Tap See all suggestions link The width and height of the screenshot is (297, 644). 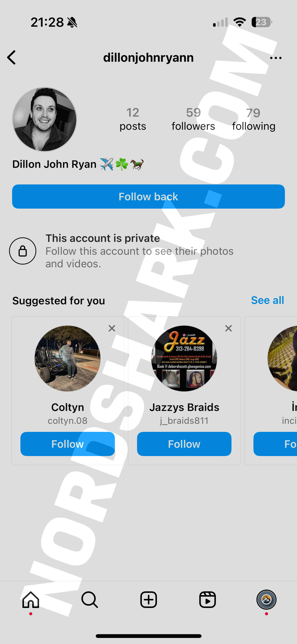(267, 300)
